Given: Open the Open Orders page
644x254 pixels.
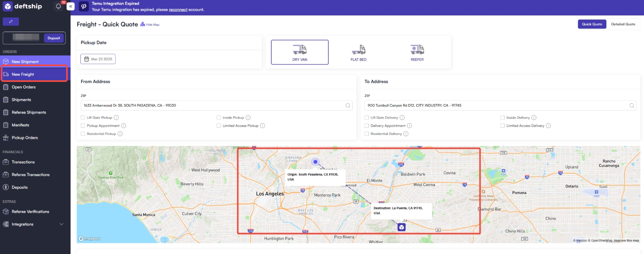Looking at the screenshot, I should [x=35, y=87].
